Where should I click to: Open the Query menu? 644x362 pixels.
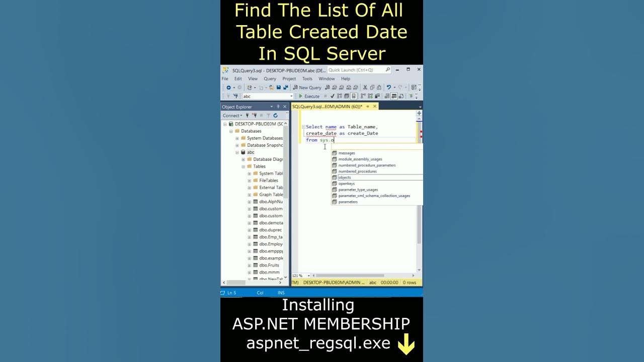(x=270, y=79)
